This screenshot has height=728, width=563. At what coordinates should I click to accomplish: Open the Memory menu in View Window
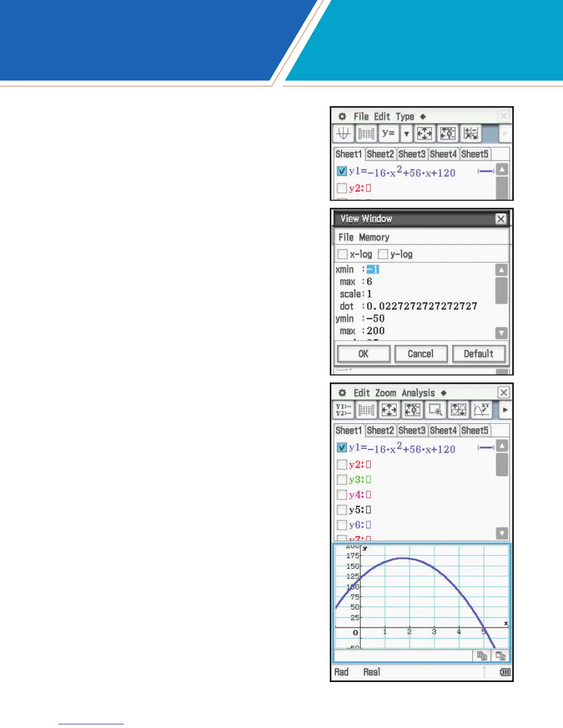point(374,238)
